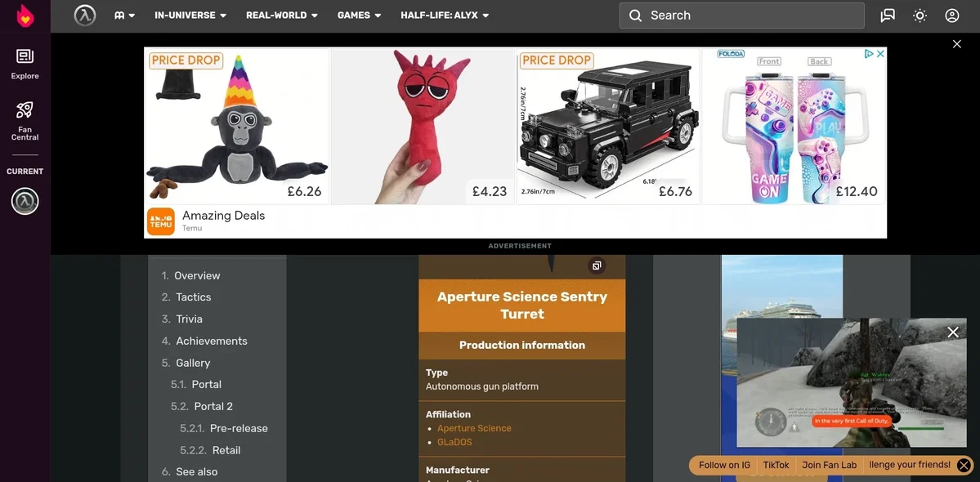The height and width of the screenshot is (482, 980).
Task: Click the GLaDOS affiliation link
Action: (x=454, y=442)
